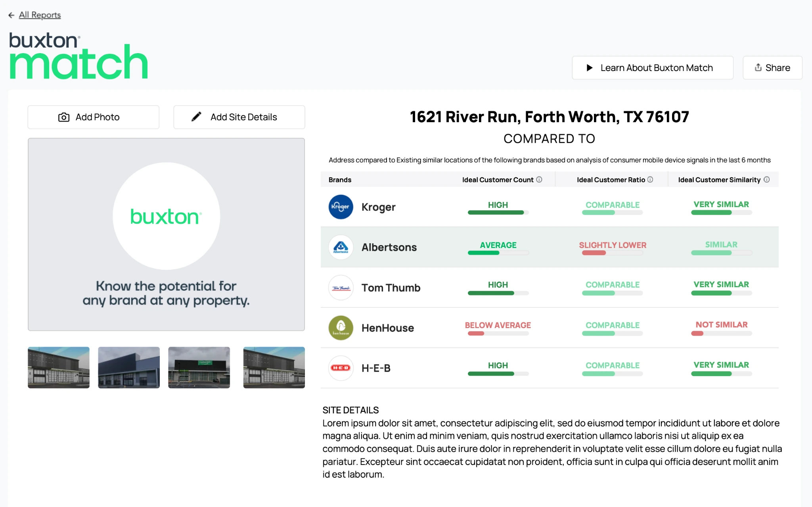Open info icon next to Ideal Customer Similarity
The image size is (812, 507).
tap(767, 179)
